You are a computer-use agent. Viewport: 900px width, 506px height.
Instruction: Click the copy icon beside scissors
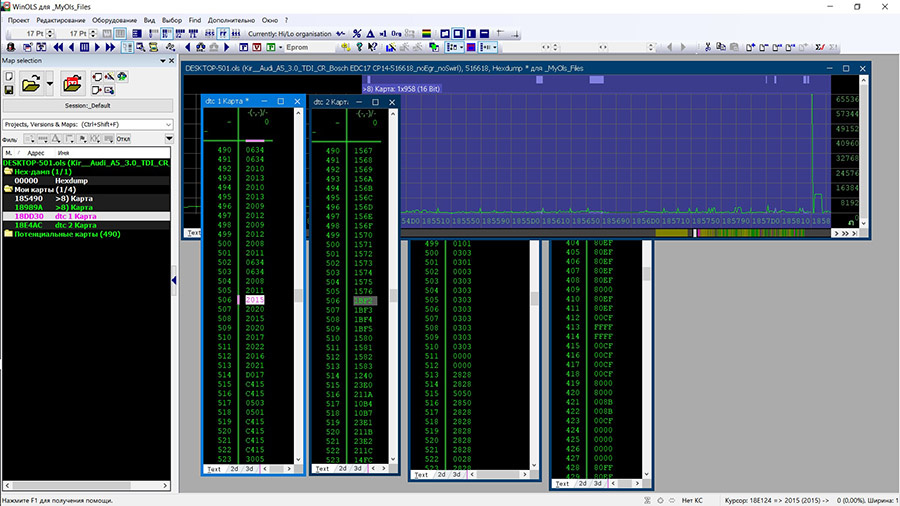point(721,46)
